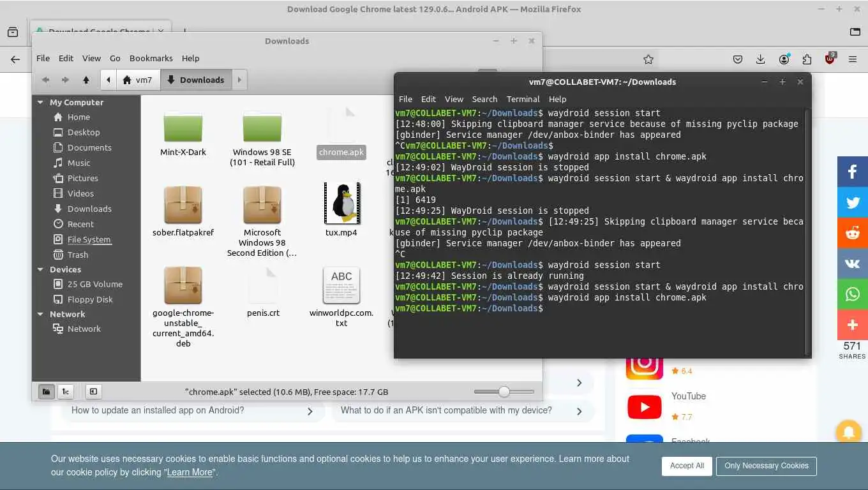Open File System in the sidebar

click(89, 240)
